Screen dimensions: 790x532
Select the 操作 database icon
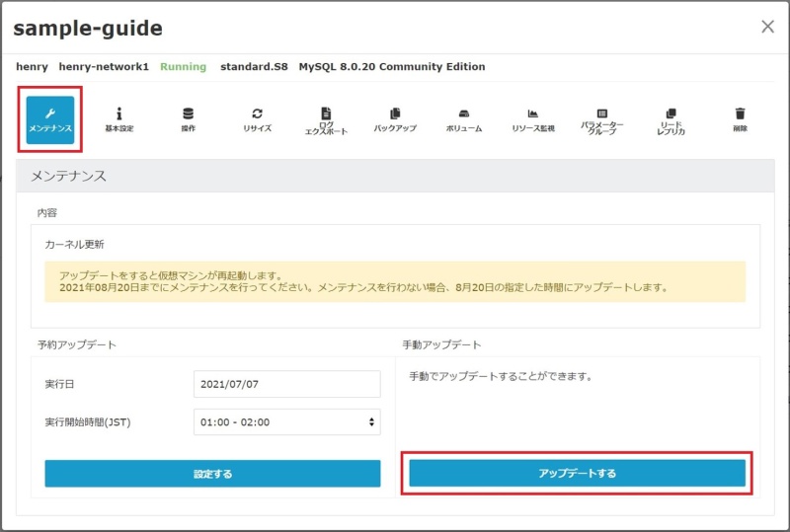click(188, 119)
